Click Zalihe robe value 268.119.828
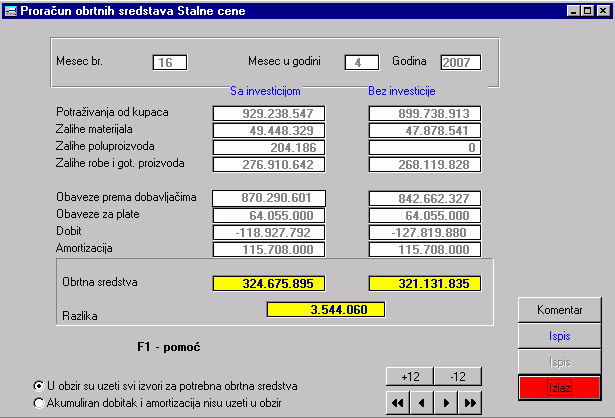Screen dimensions: 615x418 tap(425, 165)
